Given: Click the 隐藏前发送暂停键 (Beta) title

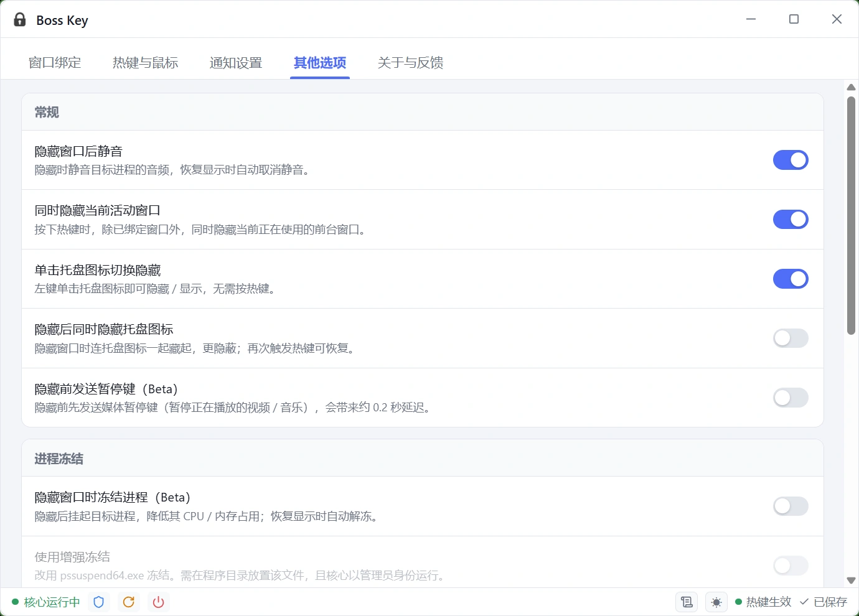Looking at the screenshot, I should click(106, 389).
